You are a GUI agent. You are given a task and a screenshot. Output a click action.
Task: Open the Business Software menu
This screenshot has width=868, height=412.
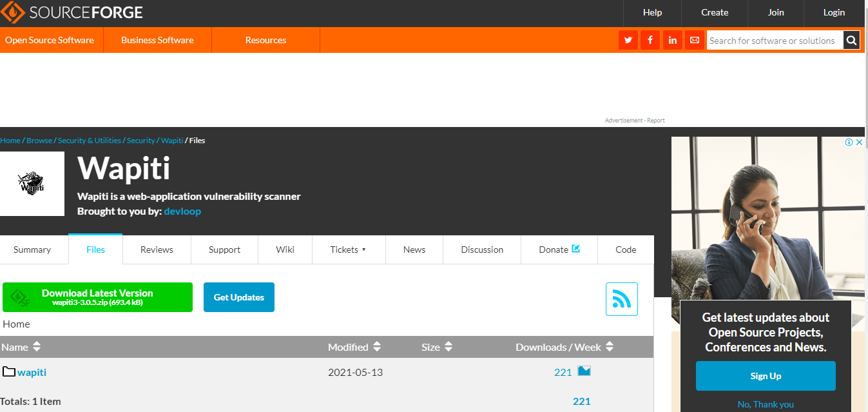coord(157,40)
